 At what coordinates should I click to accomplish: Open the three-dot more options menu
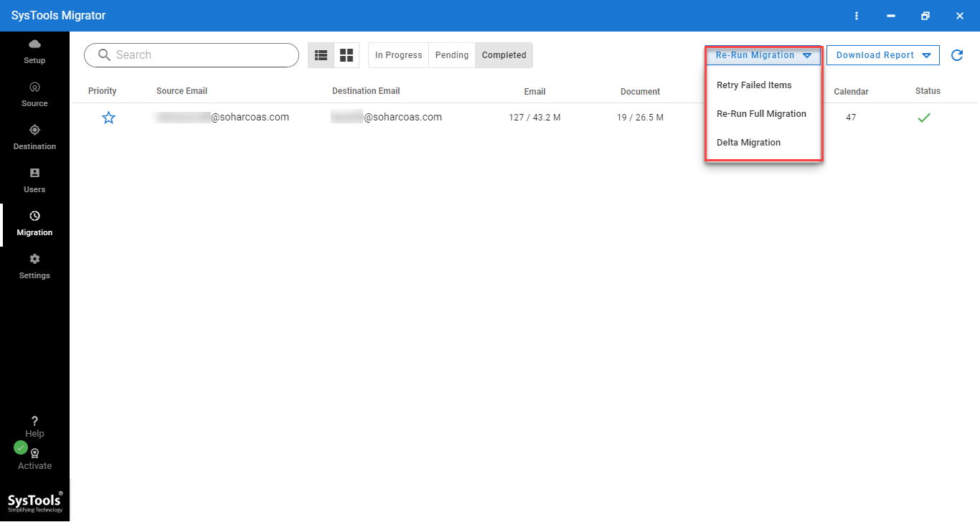[x=857, y=16]
